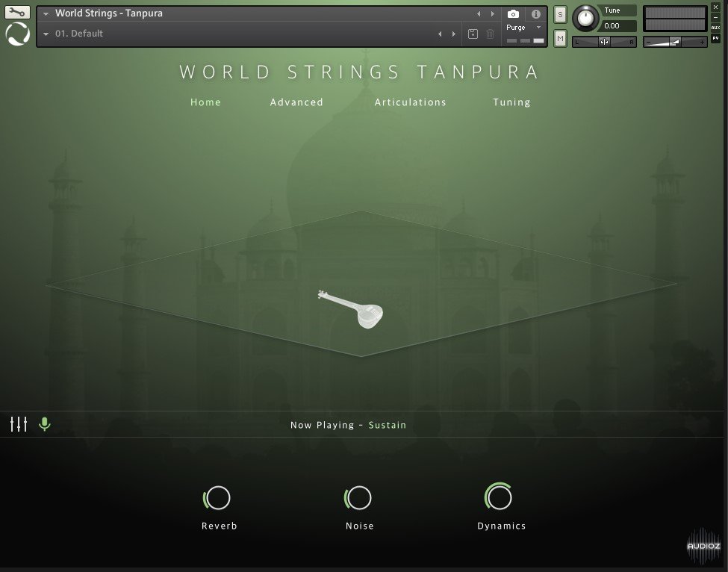Click the camera snapshot icon
This screenshot has height=572, width=728.
click(x=513, y=14)
